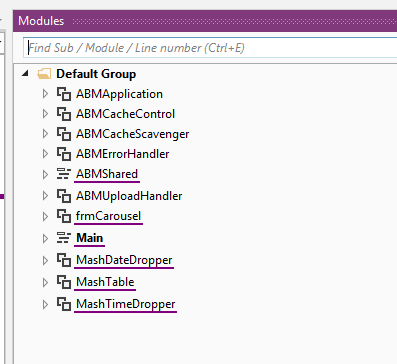Click the ABMUploadHandler class module icon
This screenshot has width=397, height=364.
(x=64, y=196)
